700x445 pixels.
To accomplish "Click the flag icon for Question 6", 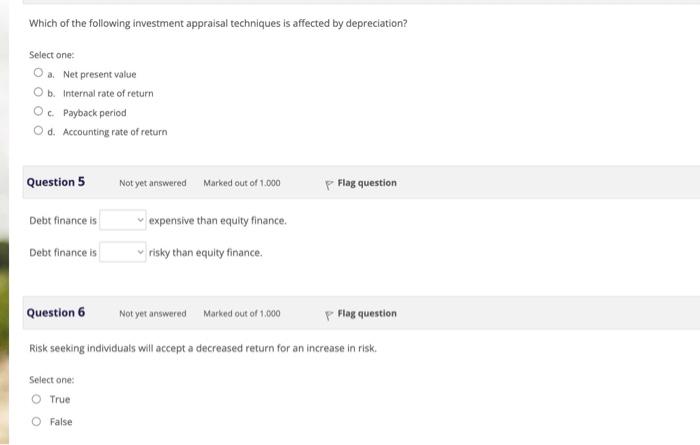I will [328, 315].
